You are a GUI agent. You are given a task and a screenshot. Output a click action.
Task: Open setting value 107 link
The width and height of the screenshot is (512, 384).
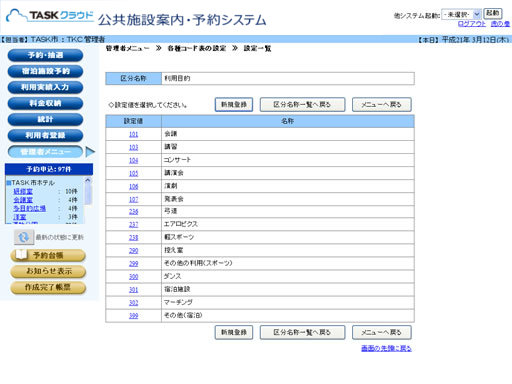click(x=133, y=199)
